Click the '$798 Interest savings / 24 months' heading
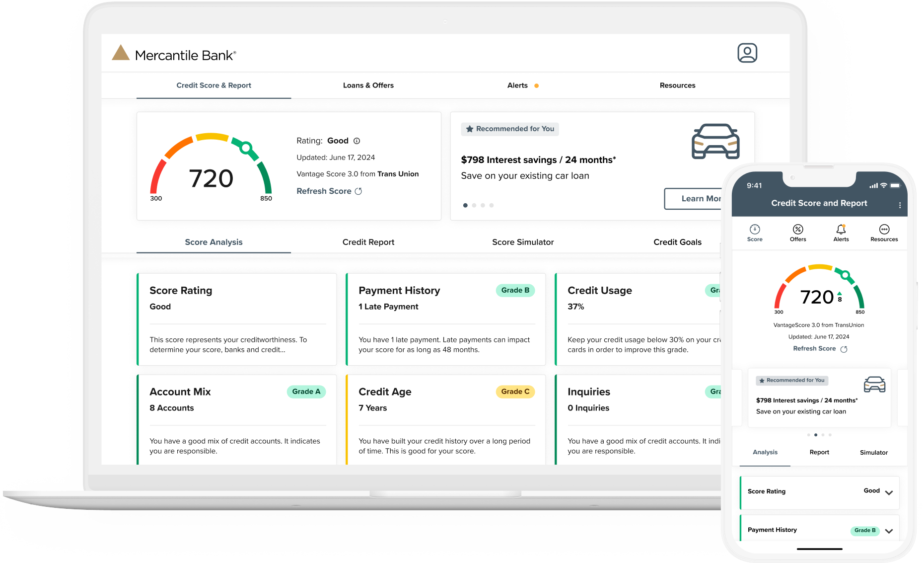The height and width of the screenshot is (563, 924). click(538, 160)
